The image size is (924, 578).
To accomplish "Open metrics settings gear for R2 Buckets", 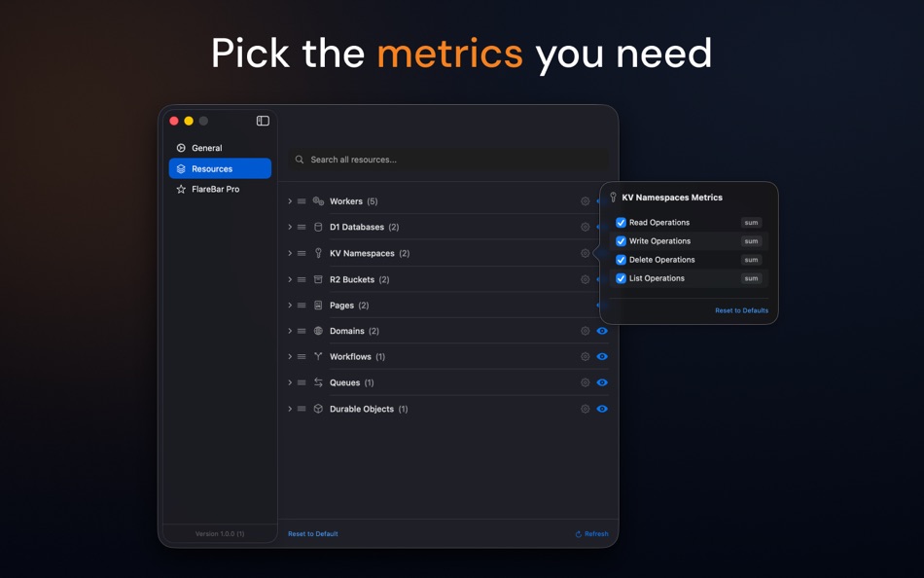I will pos(586,279).
